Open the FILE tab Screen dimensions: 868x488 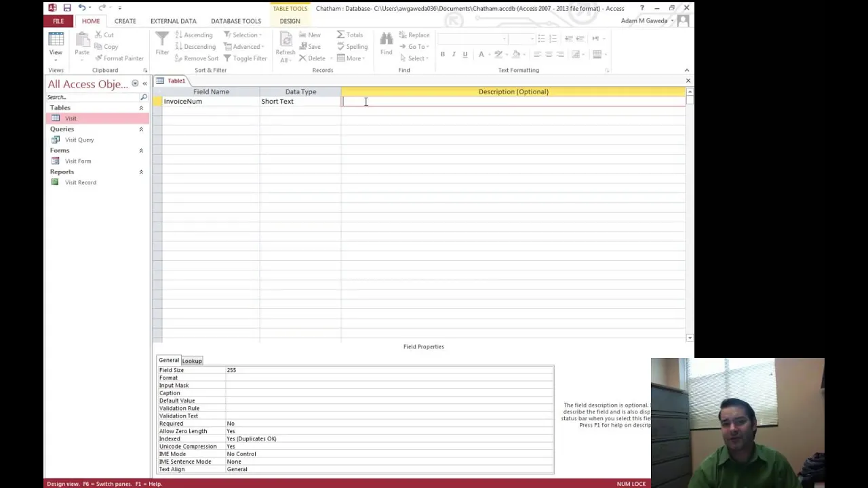(58, 21)
